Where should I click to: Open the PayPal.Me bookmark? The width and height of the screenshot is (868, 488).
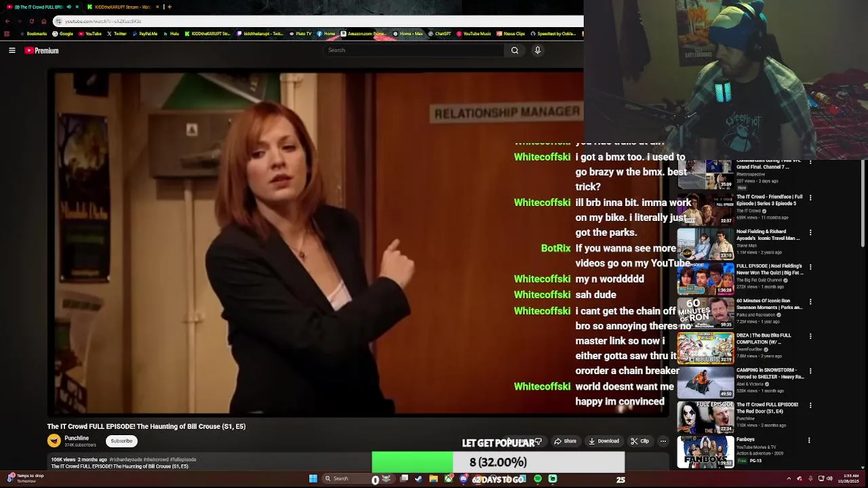(x=144, y=34)
